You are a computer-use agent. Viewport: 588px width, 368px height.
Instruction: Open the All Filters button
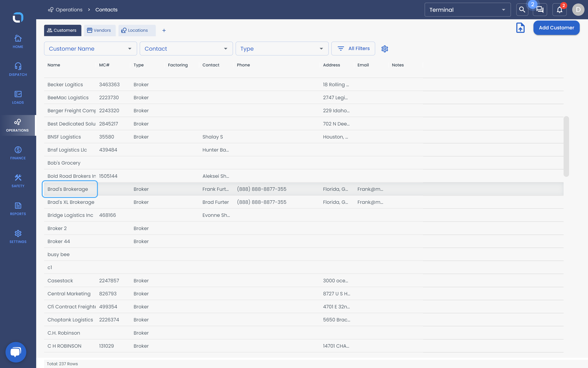pos(353,49)
